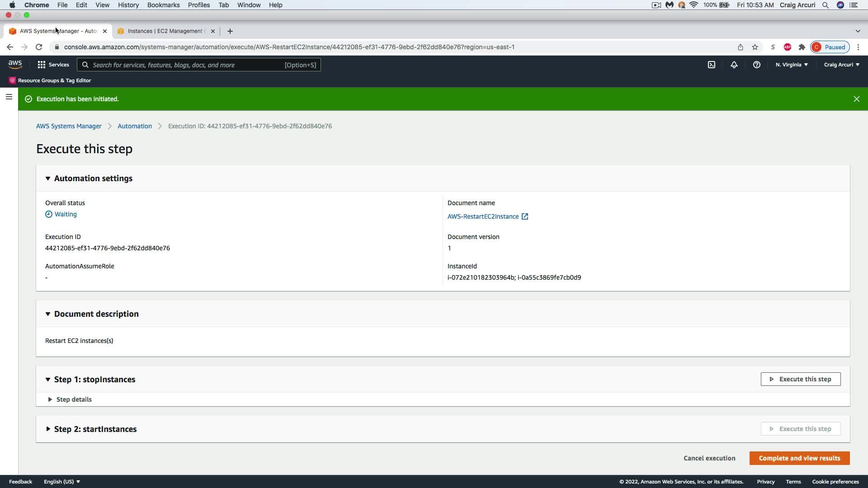Open the Bookmarks menu in the menu bar
This screenshot has height=488, width=868.
click(163, 5)
